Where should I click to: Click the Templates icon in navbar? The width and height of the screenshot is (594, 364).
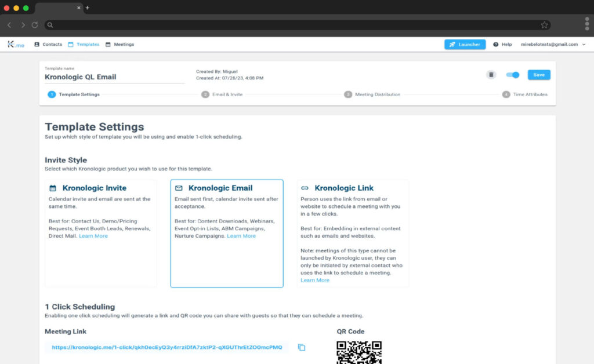click(x=70, y=44)
